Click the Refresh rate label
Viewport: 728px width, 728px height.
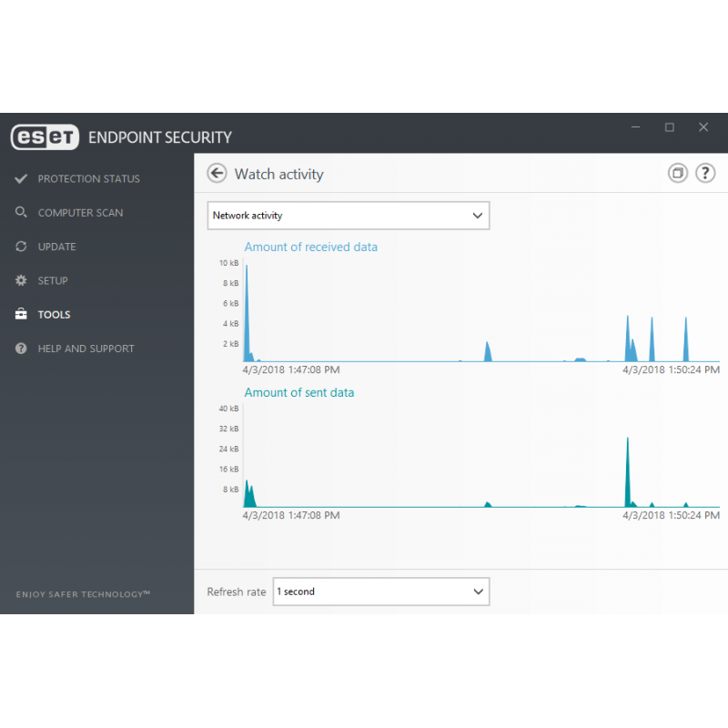click(237, 592)
